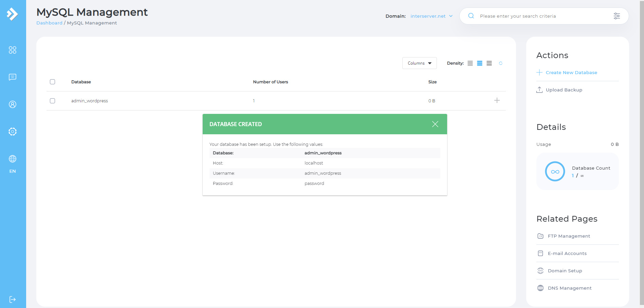Toggle the select-all checkbox in table header
The height and width of the screenshot is (308, 644).
tap(52, 82)
